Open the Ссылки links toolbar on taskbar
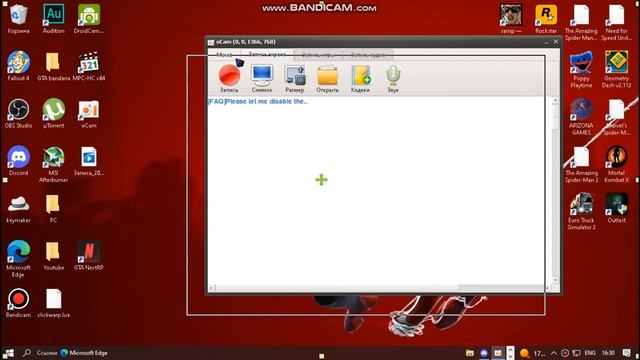 [x=47, y=353]
